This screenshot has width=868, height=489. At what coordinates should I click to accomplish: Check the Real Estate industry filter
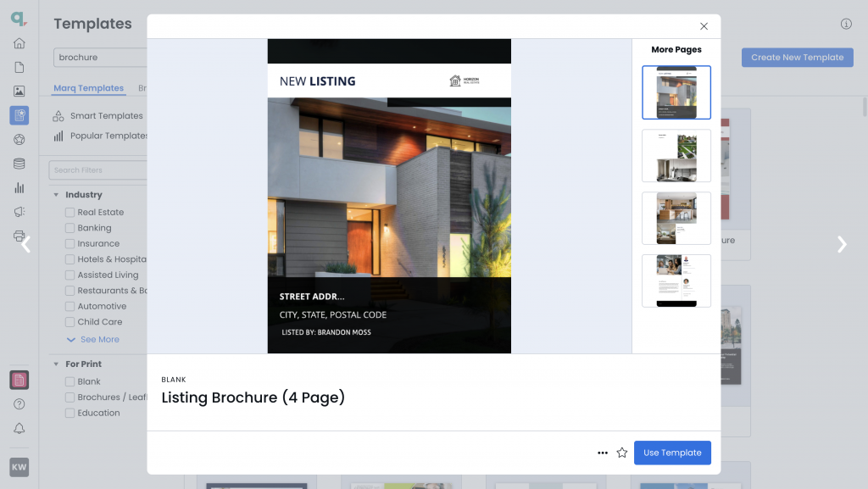[x=69, y=212]
